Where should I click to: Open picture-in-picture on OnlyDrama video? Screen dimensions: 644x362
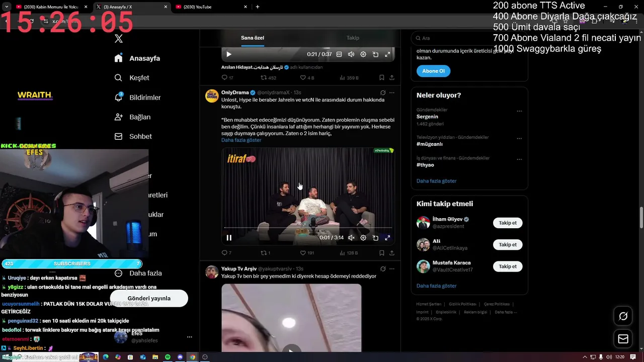(375, 238)
